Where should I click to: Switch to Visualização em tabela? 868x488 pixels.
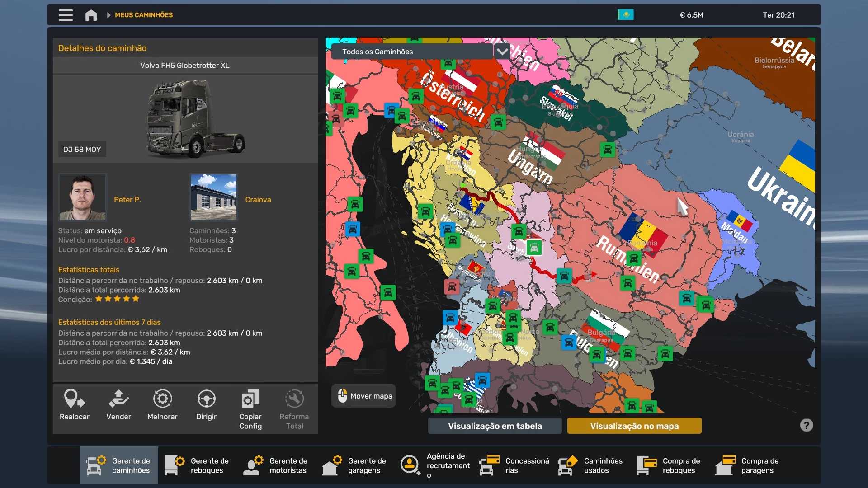pos(495,426)
